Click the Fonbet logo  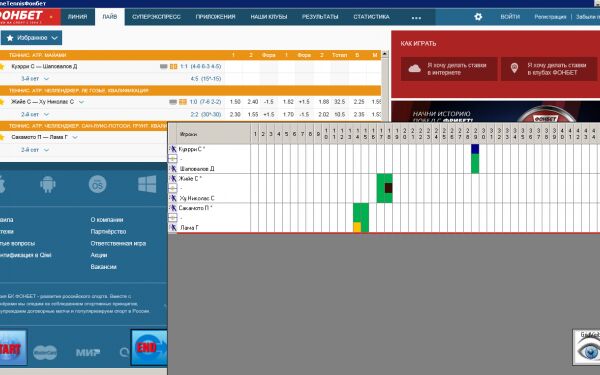[x=21, y=16]
